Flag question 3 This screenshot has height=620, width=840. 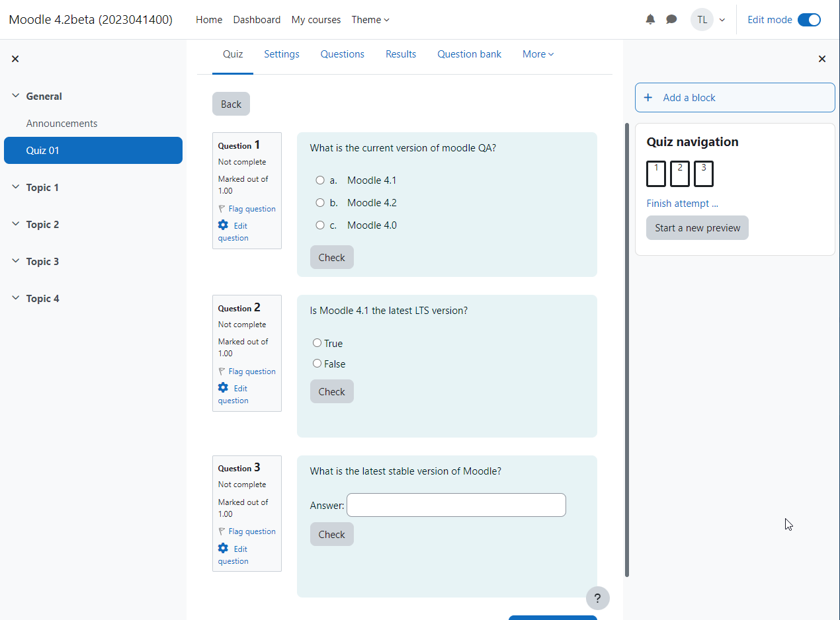[247, 531]
